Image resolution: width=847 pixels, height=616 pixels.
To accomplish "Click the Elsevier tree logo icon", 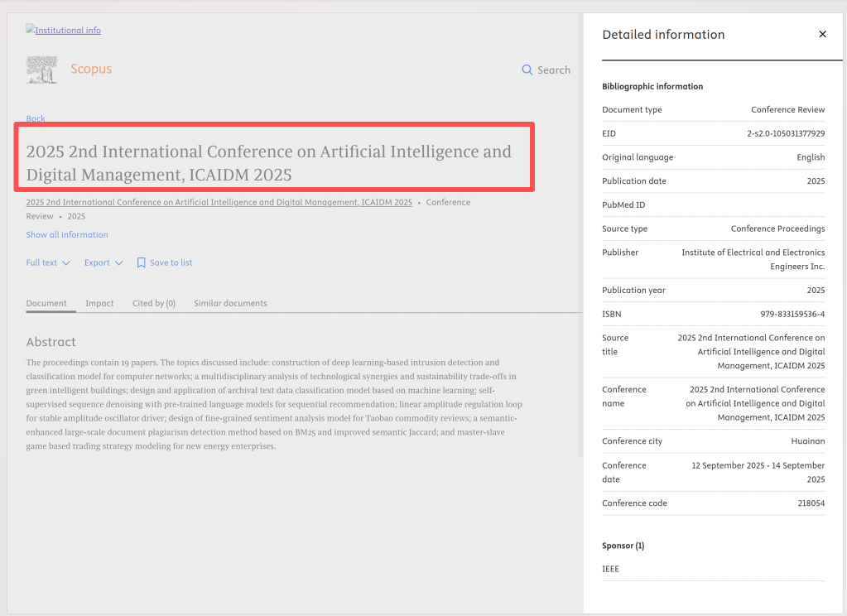I will pos(41,70).
